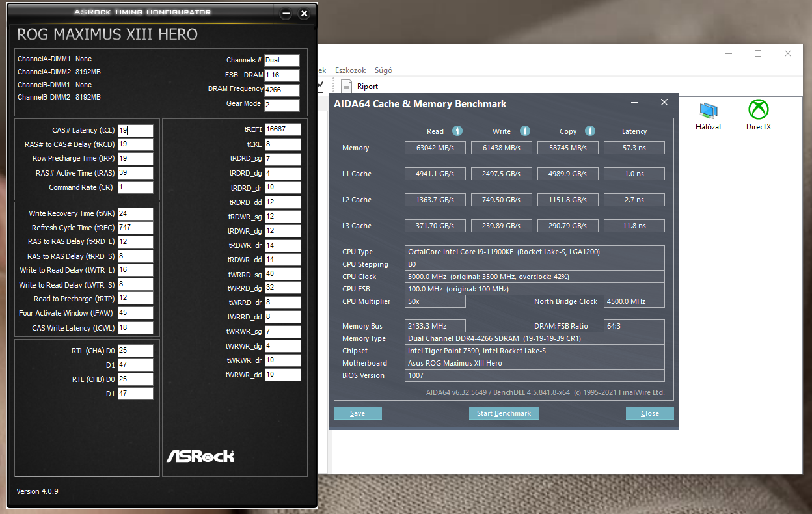This screenshot has height=514, width=812.
Task: Click the RAS# to CAS# Delay (tRCD) field
Action: [x=135, y=144]
